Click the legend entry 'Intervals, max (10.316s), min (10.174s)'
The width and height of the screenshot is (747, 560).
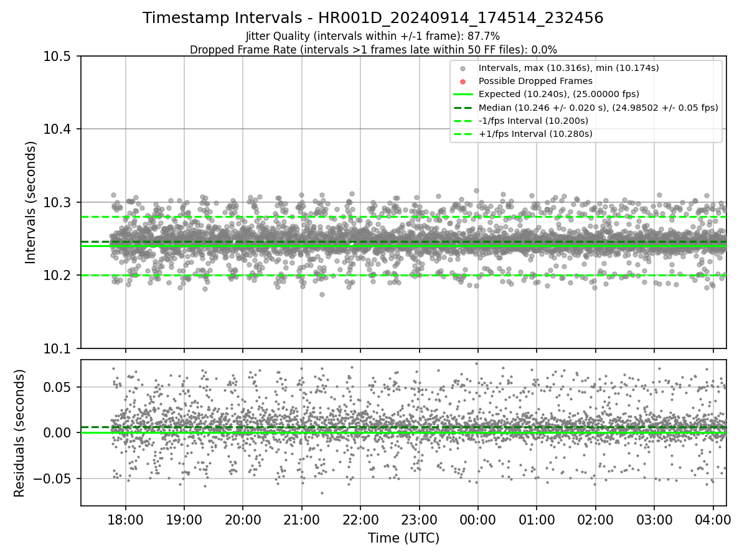click(568, 68)
